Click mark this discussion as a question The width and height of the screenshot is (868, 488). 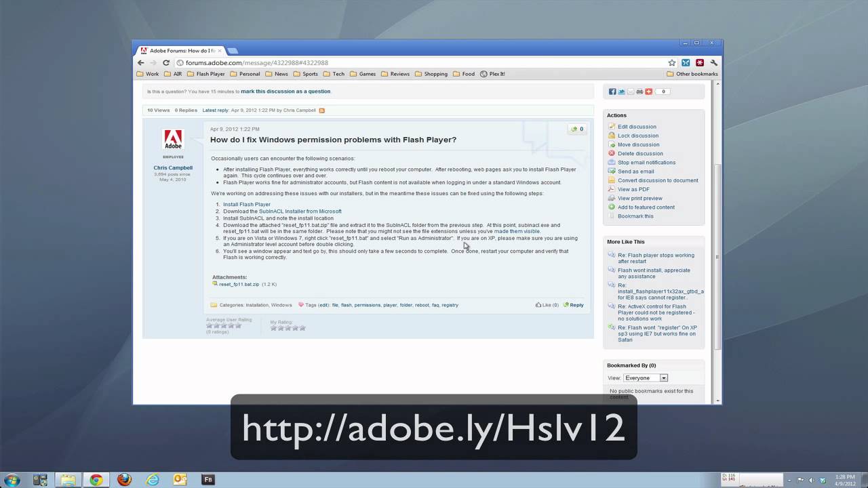285,91
